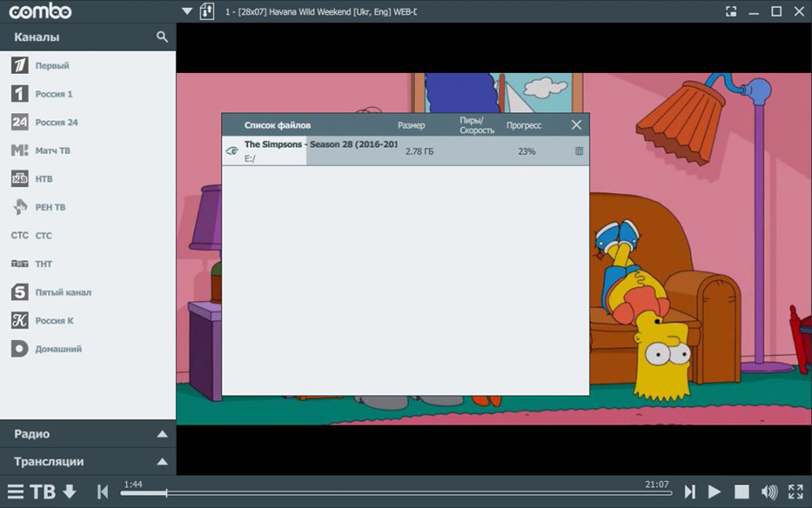The image size is (812, 508).
Task: Close the Список файлов dialog
Action: click(577, 125)
